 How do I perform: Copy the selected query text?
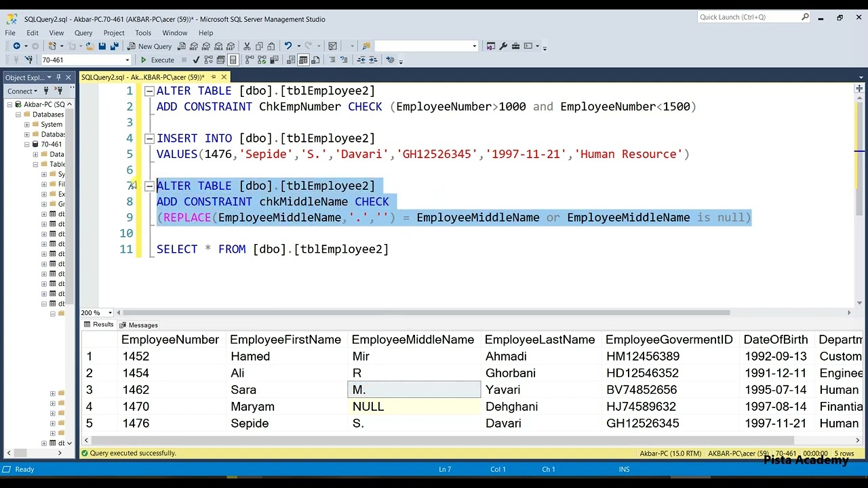coord(259,46)
